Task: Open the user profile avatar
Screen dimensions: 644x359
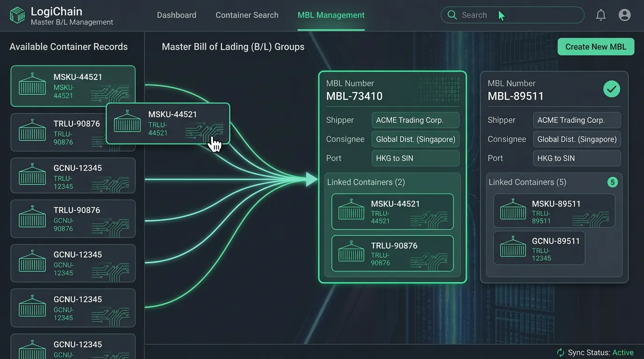Action: [624, 15]
